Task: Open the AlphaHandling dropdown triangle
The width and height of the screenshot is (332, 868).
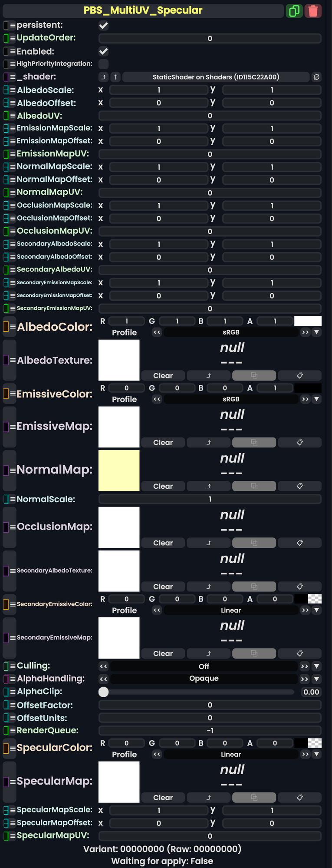Action: 317,679
